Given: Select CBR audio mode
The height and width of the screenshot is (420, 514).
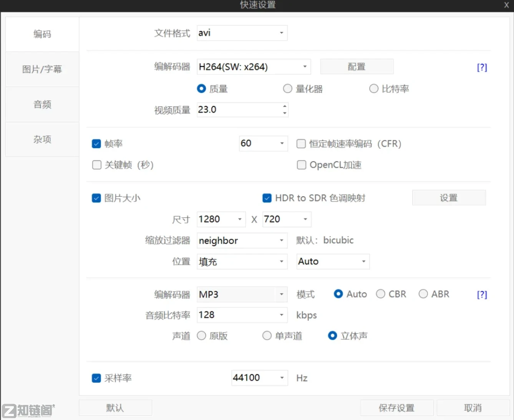Looking at the screenshot, I should 380,294.
